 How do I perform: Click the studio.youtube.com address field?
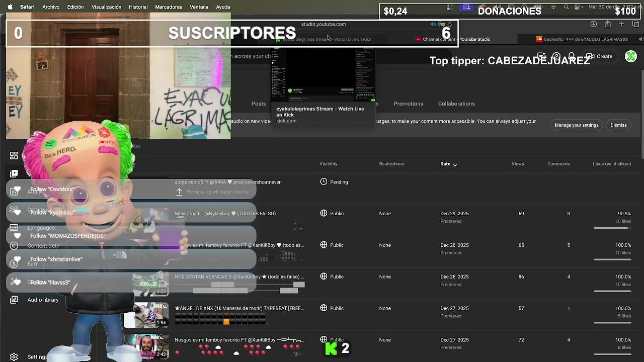[324, 24]
